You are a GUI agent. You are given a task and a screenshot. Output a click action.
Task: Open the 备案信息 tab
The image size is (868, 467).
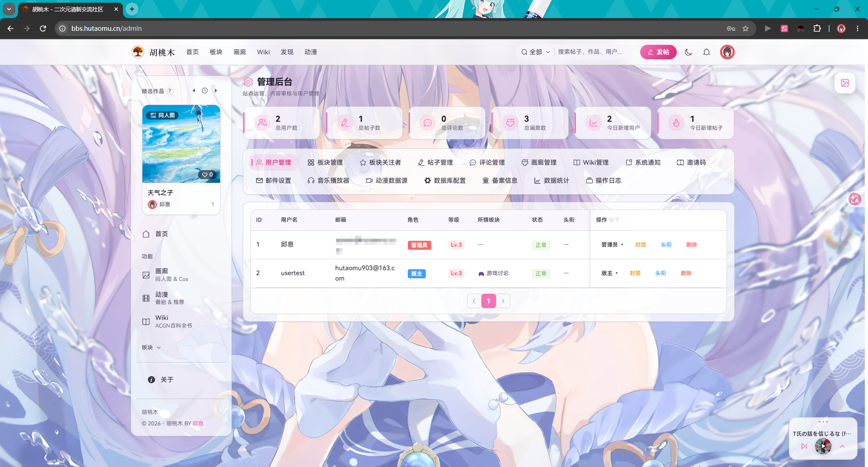[x=500, y=181]
